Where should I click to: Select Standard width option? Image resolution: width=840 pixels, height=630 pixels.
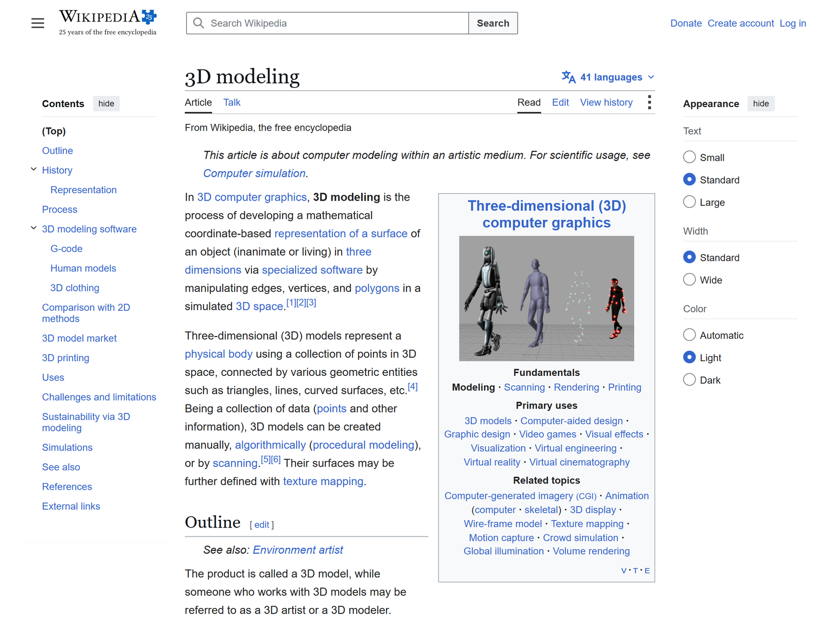click(689, 257)
